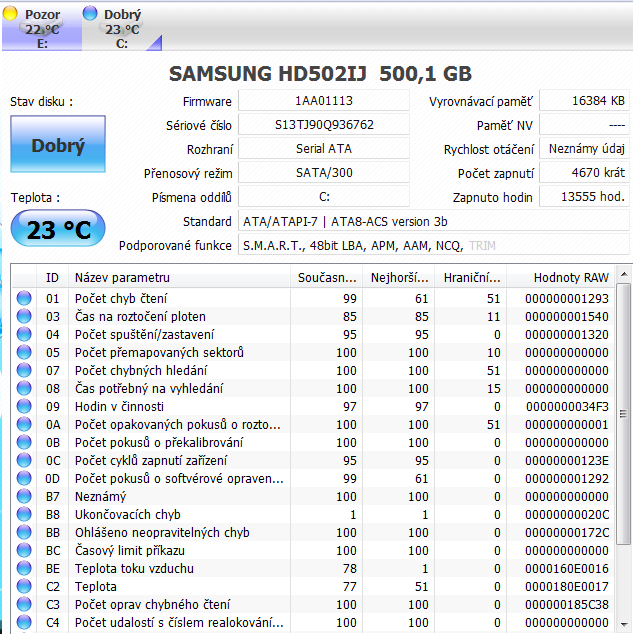This screenshot has height=634, width=633.
Task: Click the SATA/300 transfer mode field
Action: click(x=324, y=173)
